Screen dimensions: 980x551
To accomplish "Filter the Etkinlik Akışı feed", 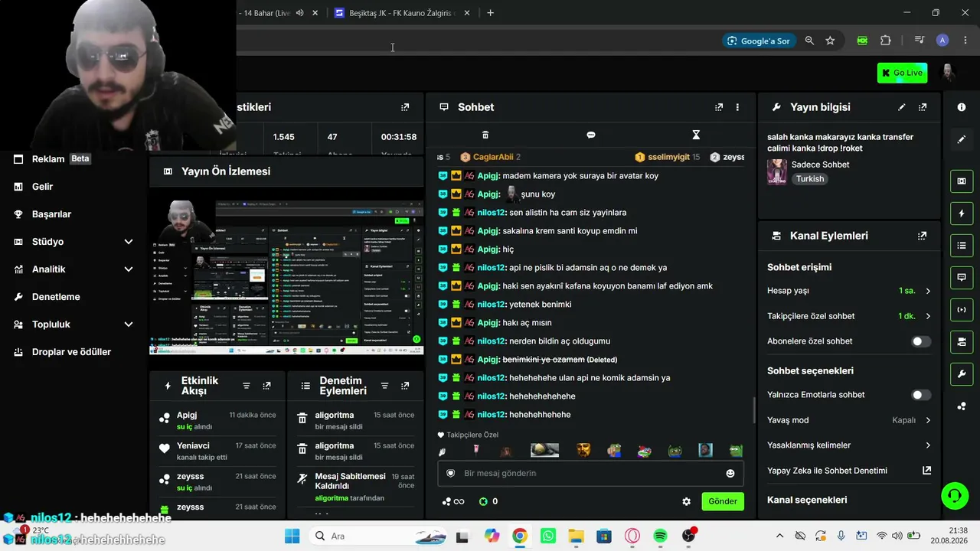I will (247, 386).
